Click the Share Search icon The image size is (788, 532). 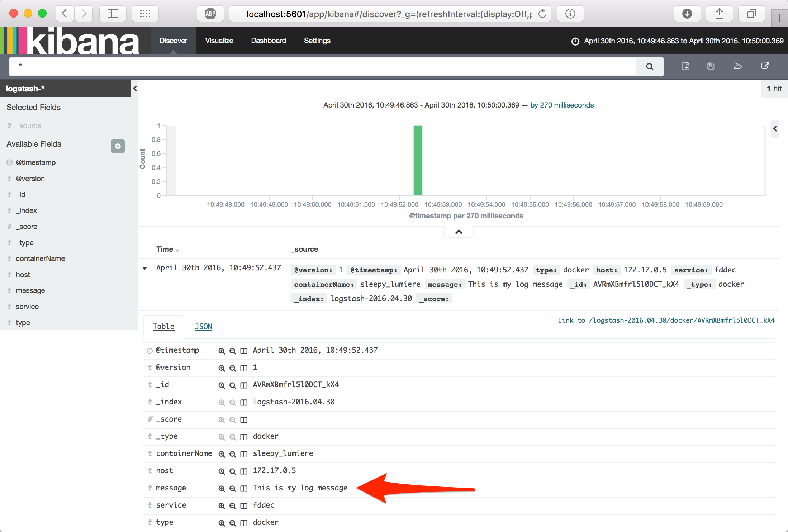pos(765,66)
